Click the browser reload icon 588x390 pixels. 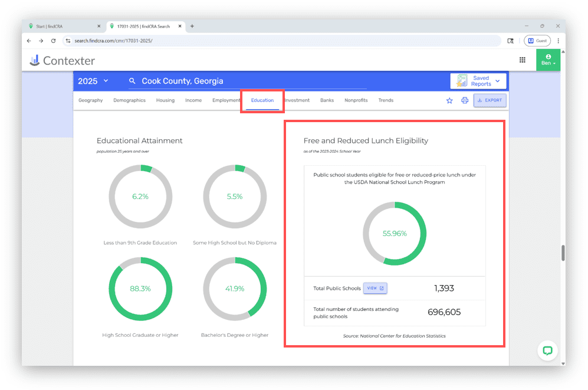pos(53,41)
